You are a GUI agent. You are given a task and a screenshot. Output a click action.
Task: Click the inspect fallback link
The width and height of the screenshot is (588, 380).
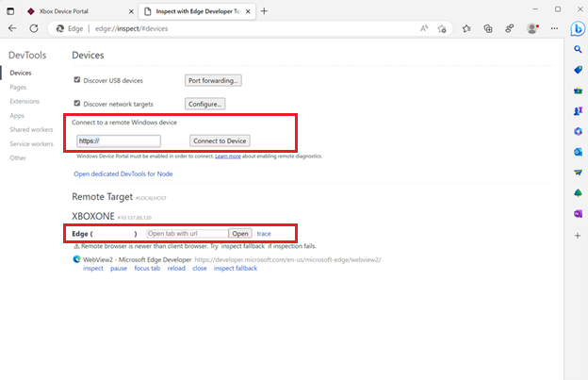click(236, 268)
